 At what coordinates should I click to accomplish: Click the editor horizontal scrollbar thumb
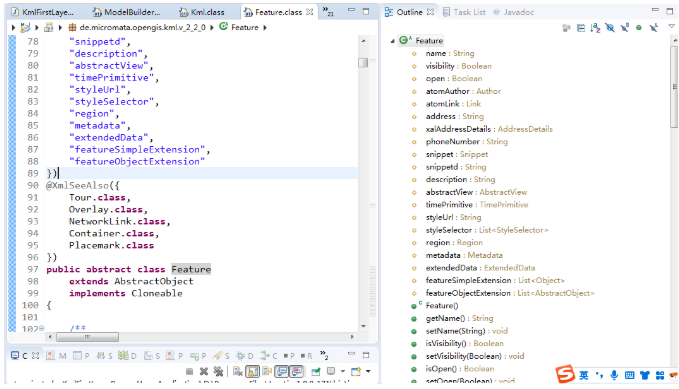87,337
